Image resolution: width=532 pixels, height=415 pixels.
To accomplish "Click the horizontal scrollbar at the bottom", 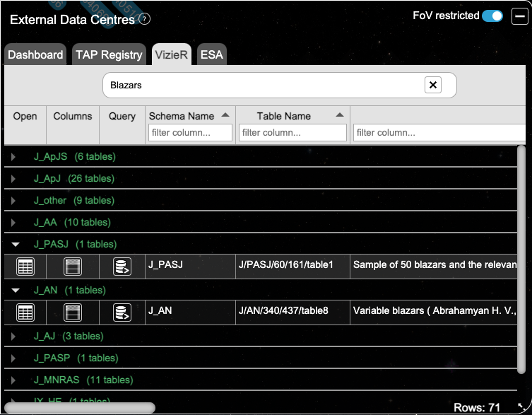I will tap(80, 407).
